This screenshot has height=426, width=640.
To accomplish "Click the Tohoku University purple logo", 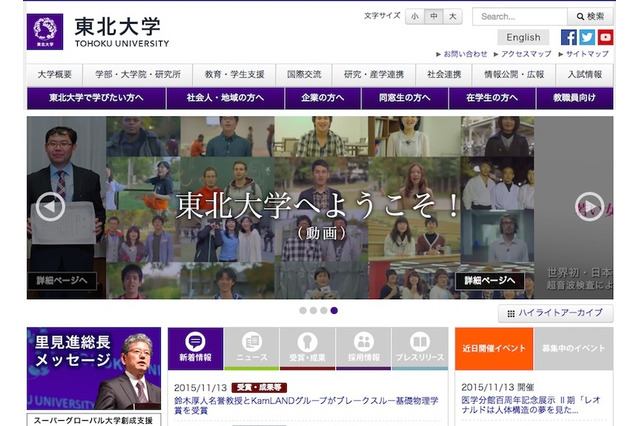I will 45,32.
